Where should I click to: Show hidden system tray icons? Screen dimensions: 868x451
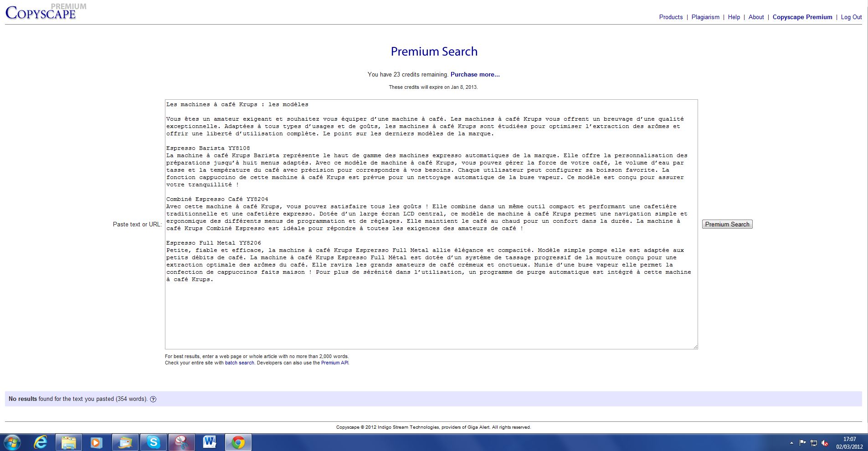(791, 443)
